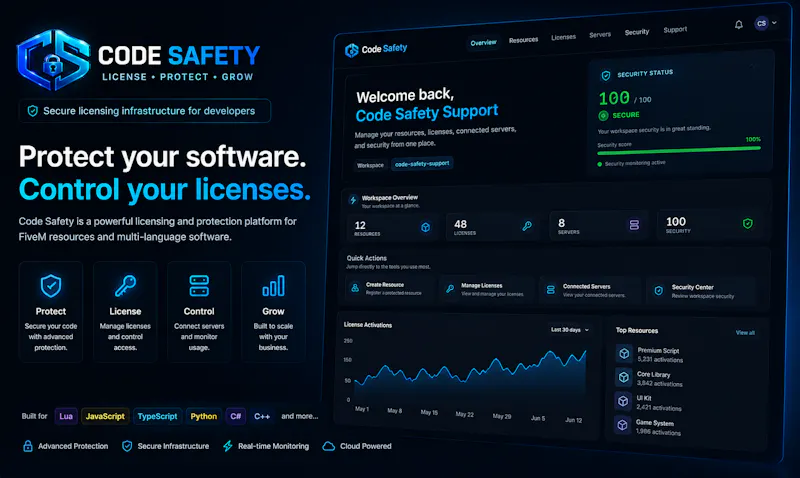Click the Workspace Overview lightning icon

[x=353, y=200]
